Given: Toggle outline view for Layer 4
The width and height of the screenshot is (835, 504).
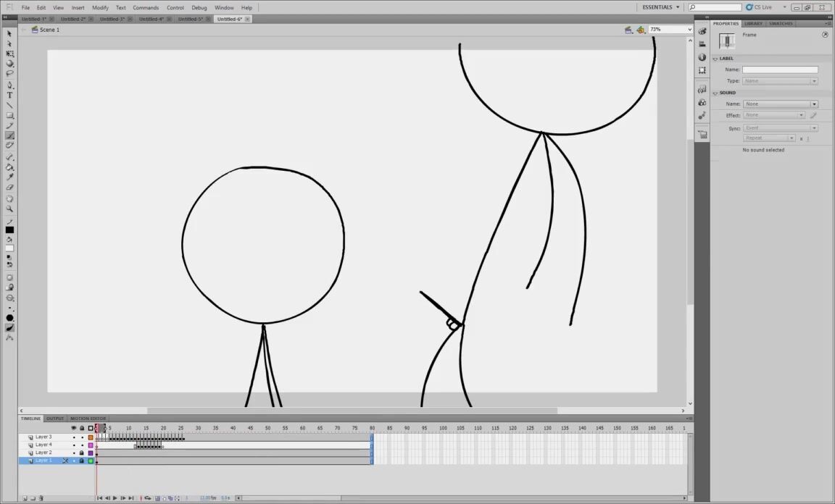Looking at the screenshot, I should coord(91,445).
